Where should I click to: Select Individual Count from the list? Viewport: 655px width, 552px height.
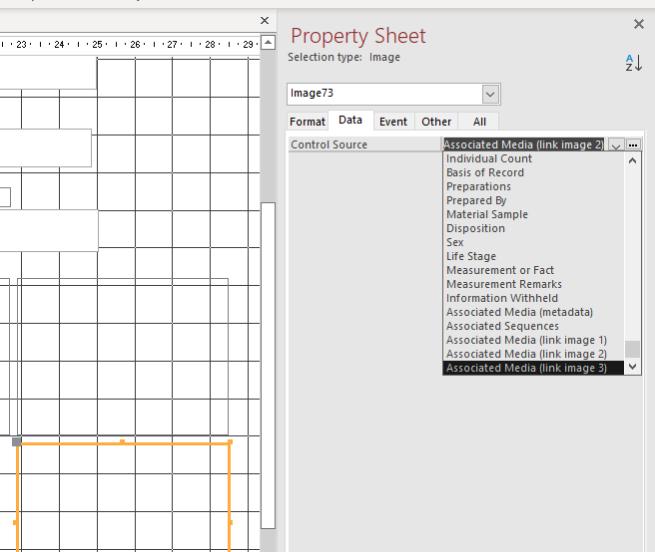[x=533, y=159]
